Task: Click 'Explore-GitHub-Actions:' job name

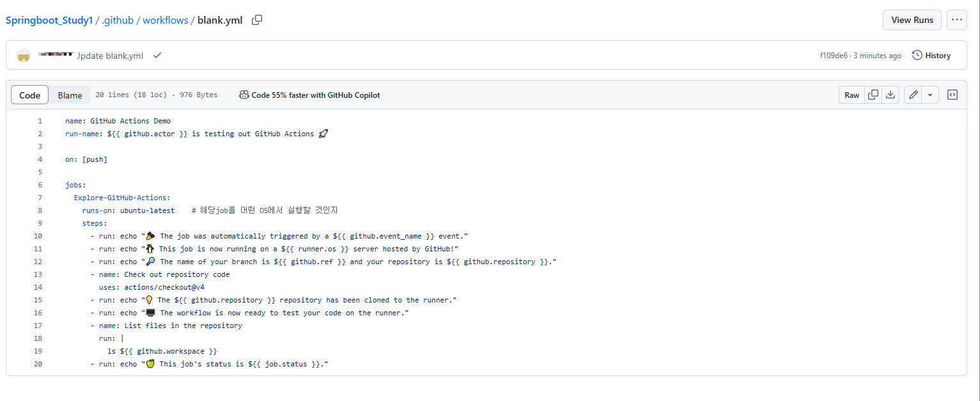Action: (122, 198)
